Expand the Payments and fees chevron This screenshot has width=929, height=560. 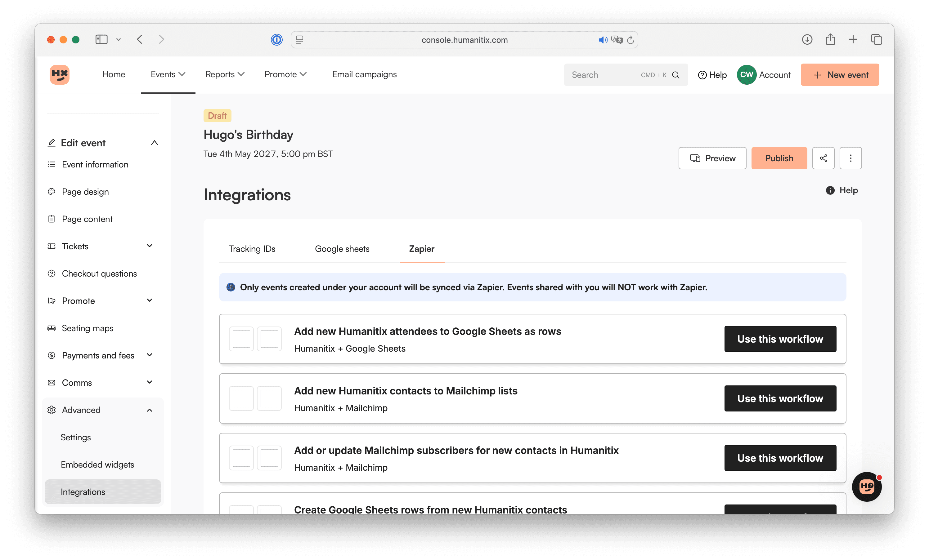pyautogui.click(x=150, y=355)
